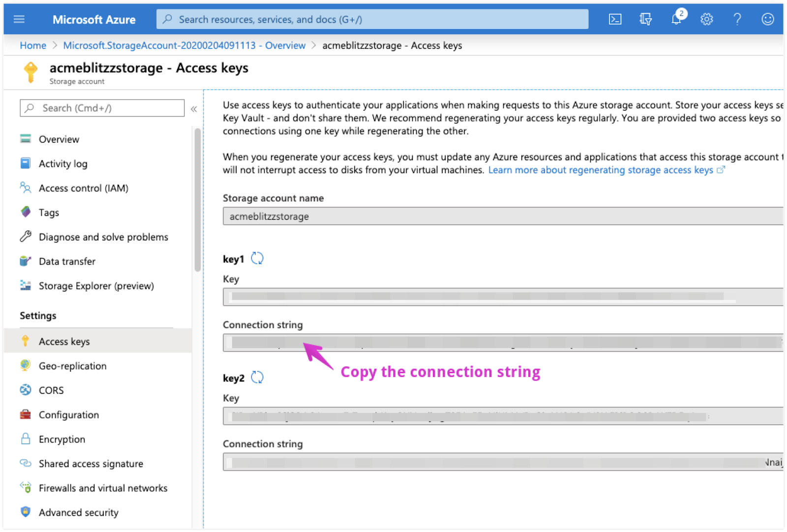Click the Geo-replication globe icon
Image resolution: width=787 pixels, height=532 pixels.
pos(26,365)
